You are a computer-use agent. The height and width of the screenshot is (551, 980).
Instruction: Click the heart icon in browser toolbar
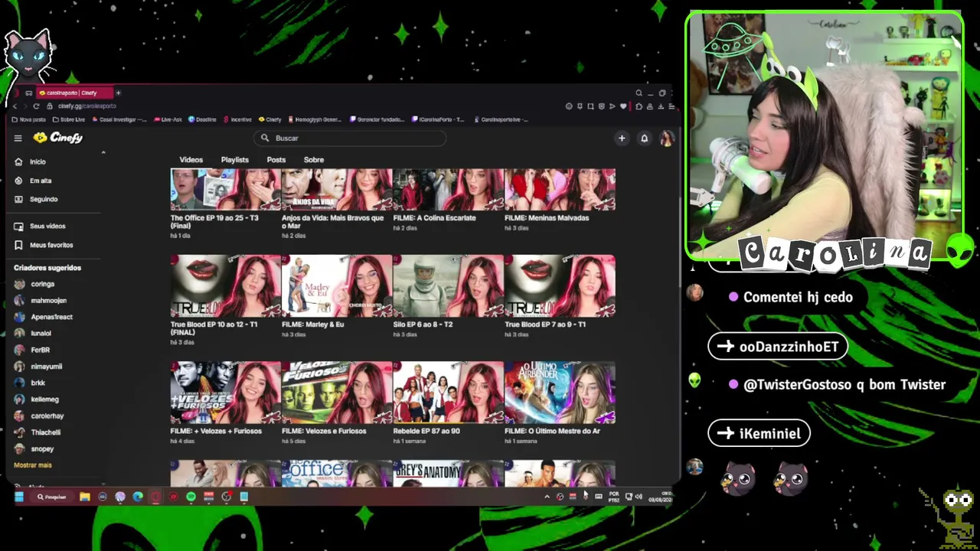click(622, 106)
